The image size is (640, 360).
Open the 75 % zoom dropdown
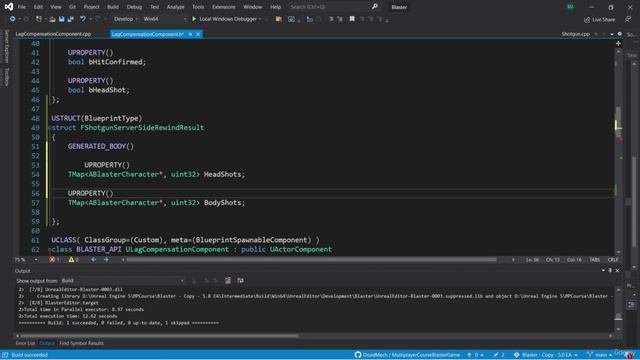coord(26,260)
